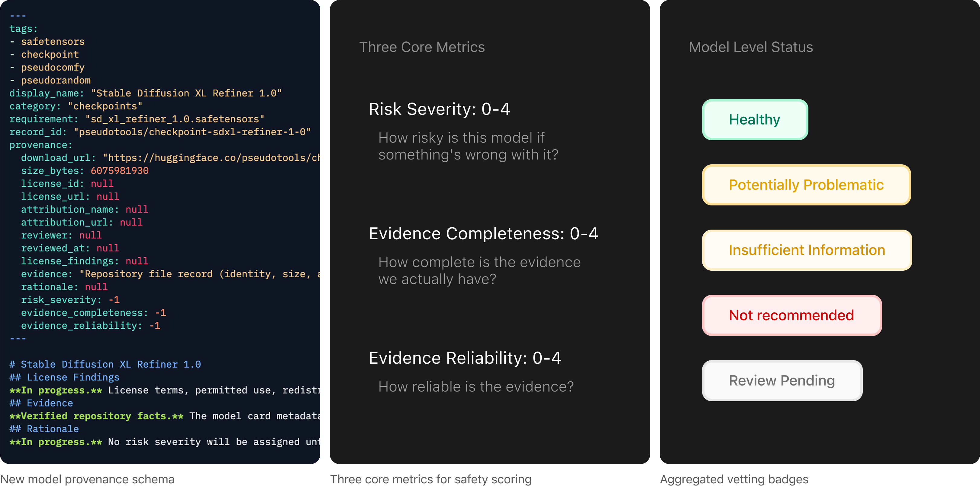This screenshot has width=980, height=487.
Task: Click the Risk Severity: 0-4 heading
Action: [440, 109]
